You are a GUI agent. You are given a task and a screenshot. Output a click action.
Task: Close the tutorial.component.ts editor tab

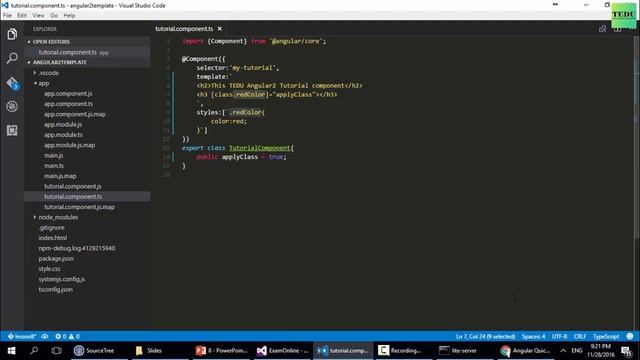[220, 29]
